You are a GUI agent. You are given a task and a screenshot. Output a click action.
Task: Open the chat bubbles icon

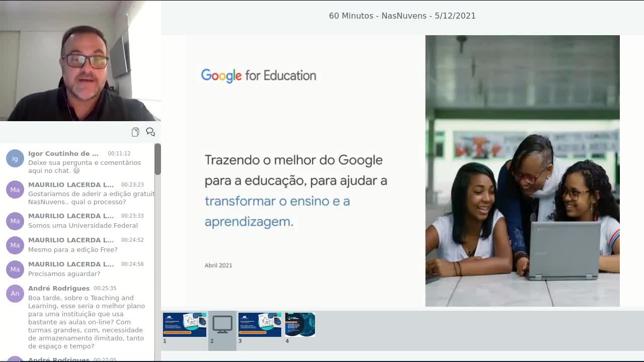click(150, 132)
